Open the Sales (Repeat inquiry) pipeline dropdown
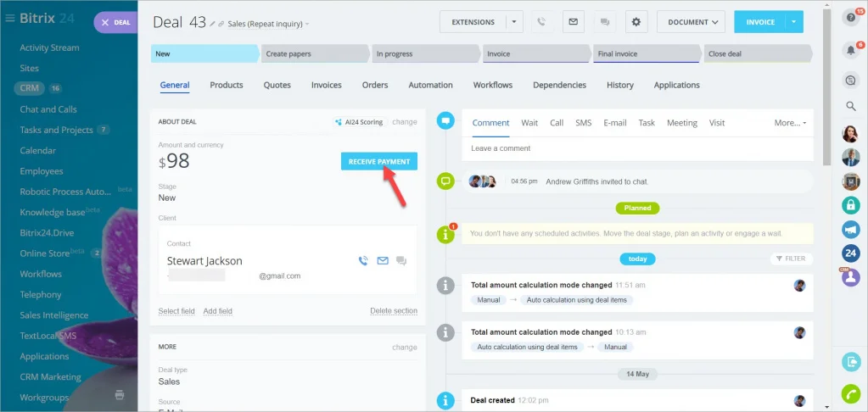Screen dimensions: 868x412 click(x=268, y=24)
